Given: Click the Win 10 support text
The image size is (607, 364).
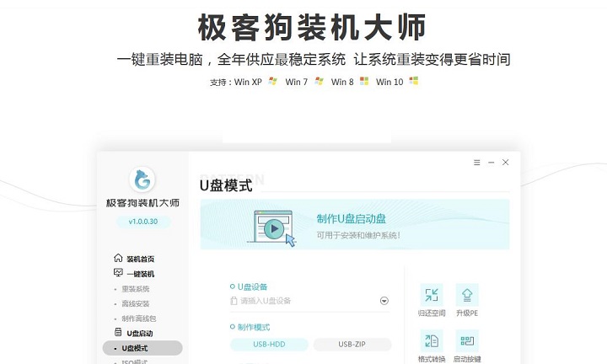Looking at the screenshot, I should coord(389,82).
